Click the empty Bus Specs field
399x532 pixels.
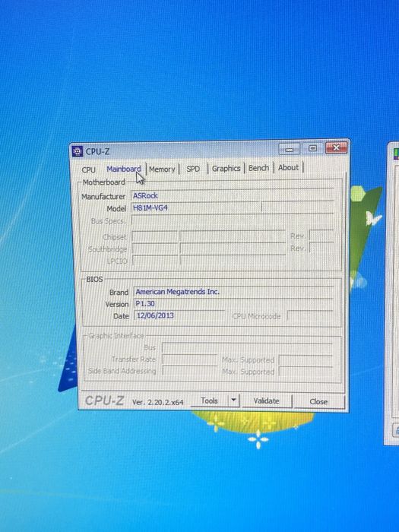(233, 221)
